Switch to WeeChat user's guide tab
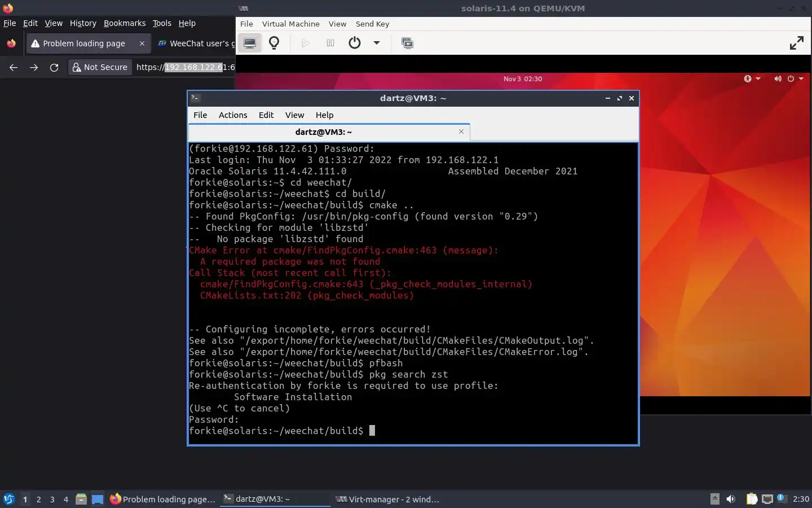 (x=194, y=43)
